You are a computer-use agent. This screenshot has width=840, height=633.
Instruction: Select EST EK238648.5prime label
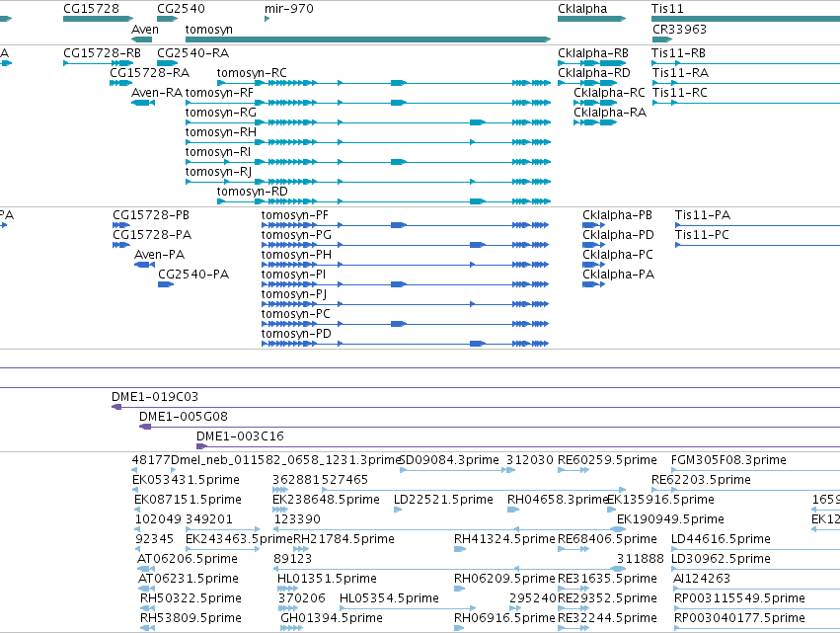coord(326,500)
